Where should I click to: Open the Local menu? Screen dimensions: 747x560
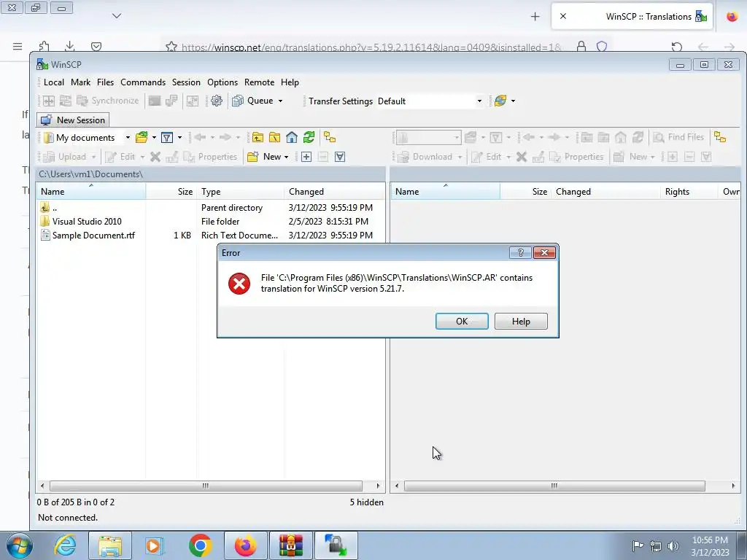[54, 82]
